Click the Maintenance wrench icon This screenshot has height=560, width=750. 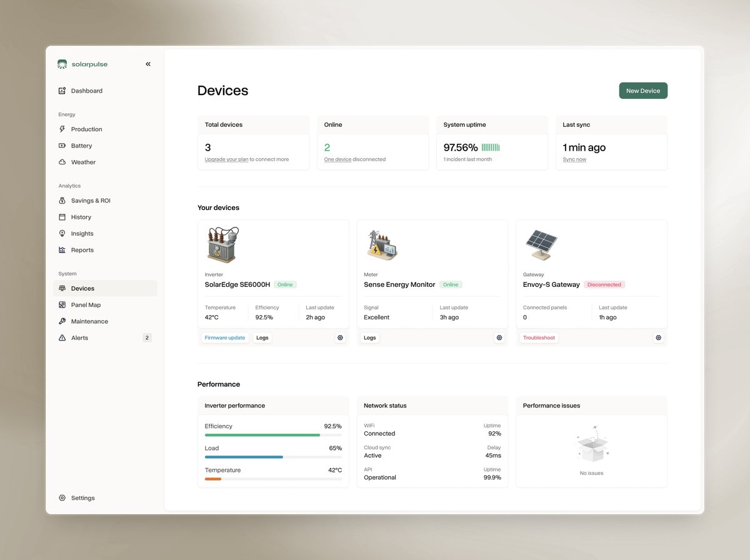coord(62,321)
